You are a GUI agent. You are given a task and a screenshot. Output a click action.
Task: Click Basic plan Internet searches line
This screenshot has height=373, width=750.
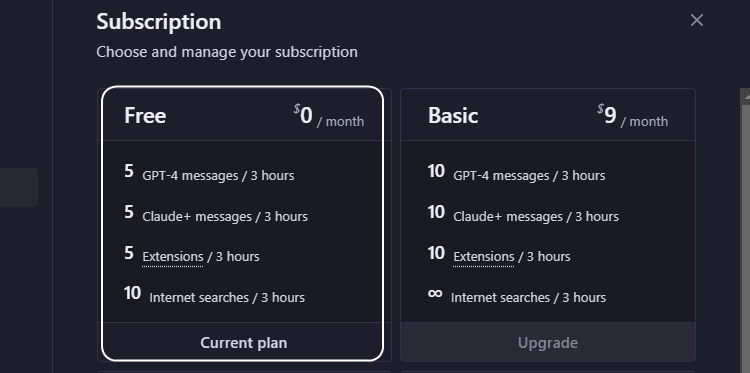point(517,295)
